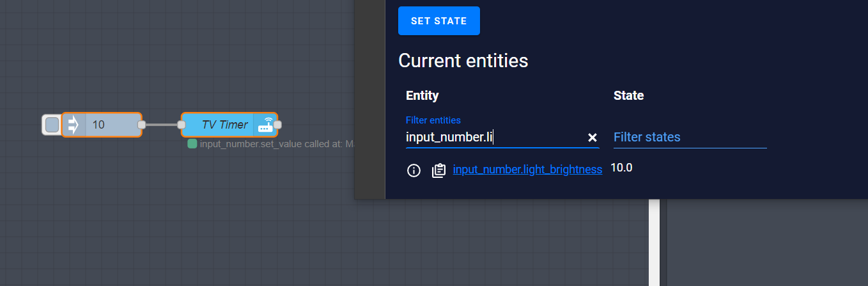
Task: Show info for input_number.light_brightness entity
Action: click(414, 170)
